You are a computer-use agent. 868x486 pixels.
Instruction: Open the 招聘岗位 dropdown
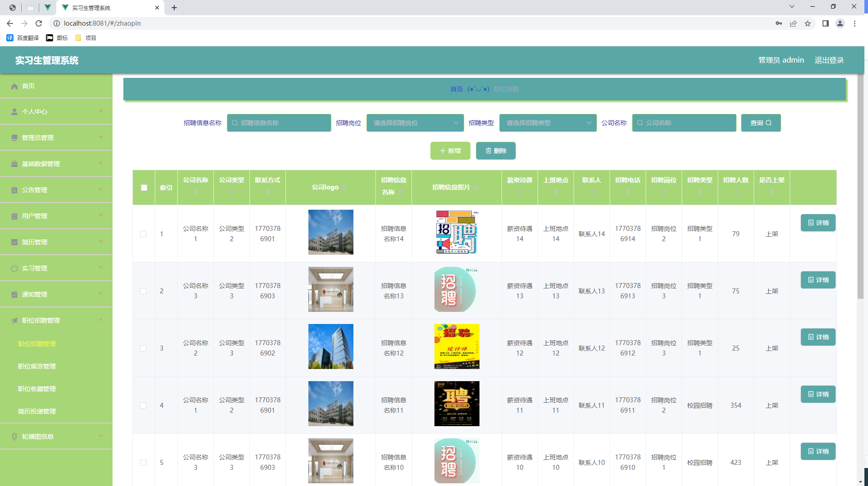415,123
